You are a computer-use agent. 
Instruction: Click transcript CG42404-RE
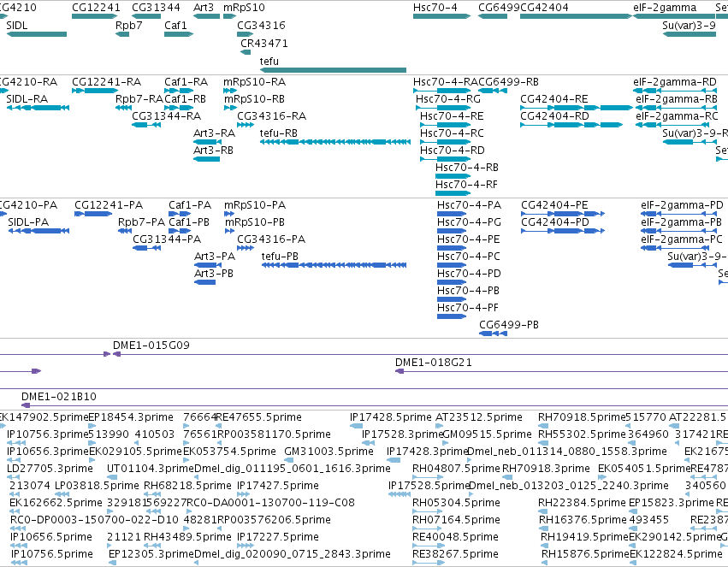point(577,108)
